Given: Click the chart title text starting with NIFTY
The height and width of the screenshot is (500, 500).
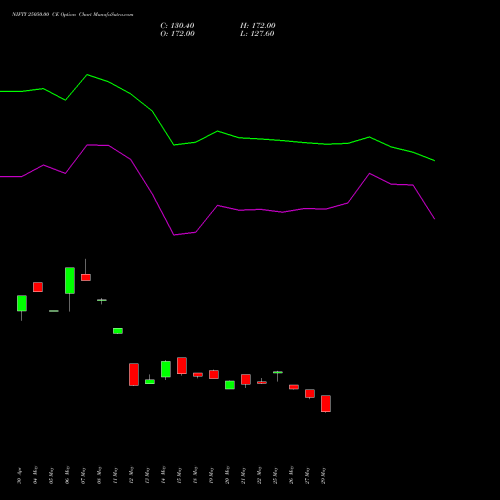Looking at the screenshot, I should tap(73, 15).
